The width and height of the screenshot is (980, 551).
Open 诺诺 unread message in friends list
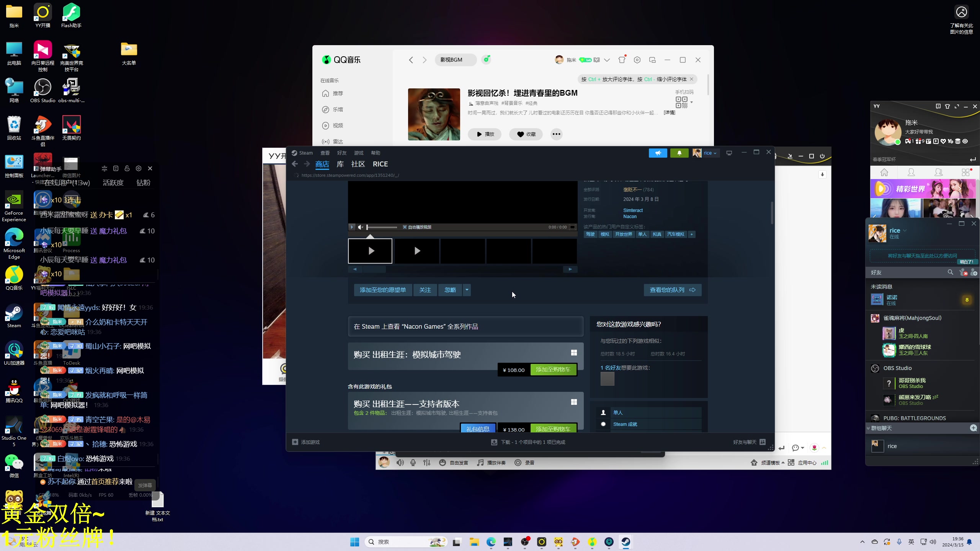coord(922,300)
